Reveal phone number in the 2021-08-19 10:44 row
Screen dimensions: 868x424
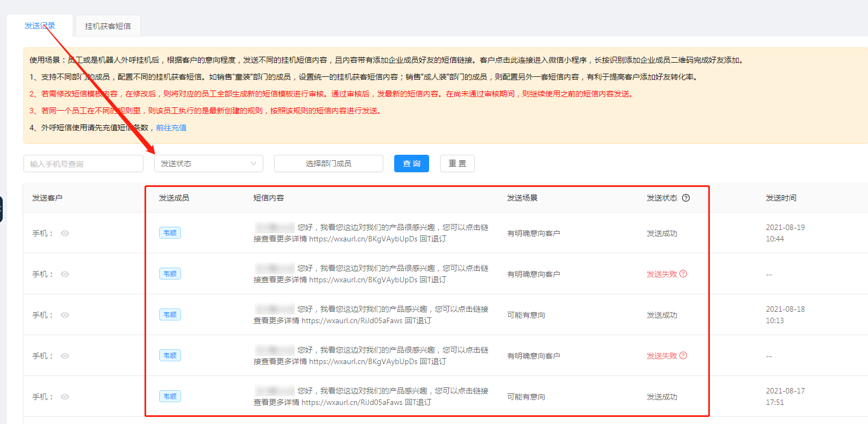point(65,233)
